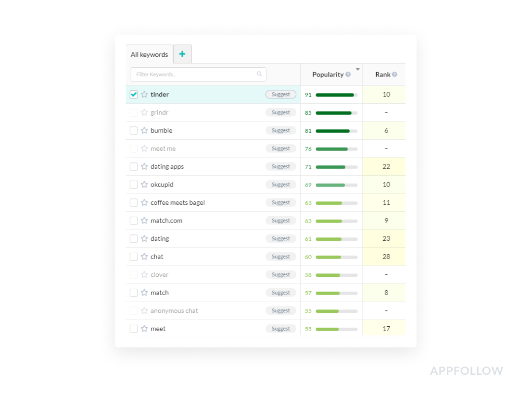Uncheck the tinder keyword checkbox
Image resolution: width=532 pixels, height=394 pixels.
[x=134, y=94]
